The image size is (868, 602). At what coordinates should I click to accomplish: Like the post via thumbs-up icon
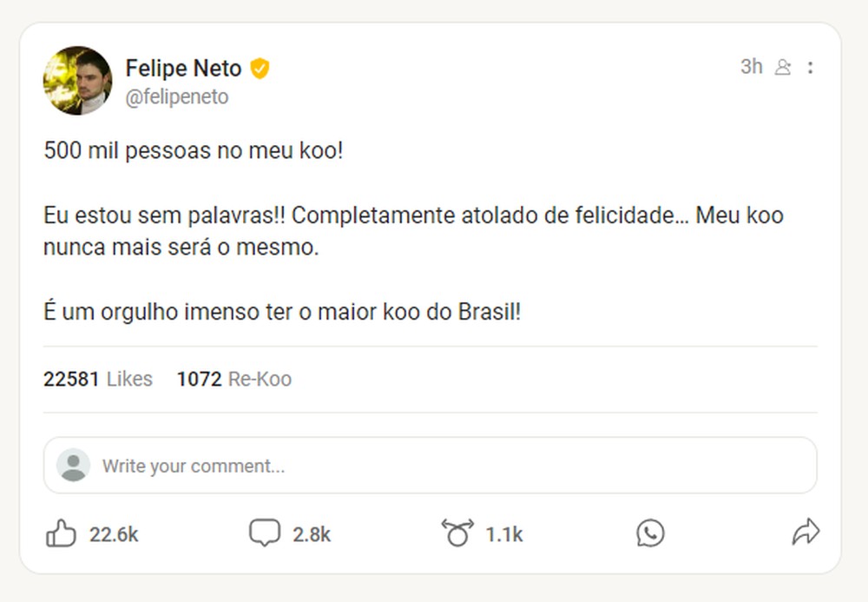click(62, 533)
